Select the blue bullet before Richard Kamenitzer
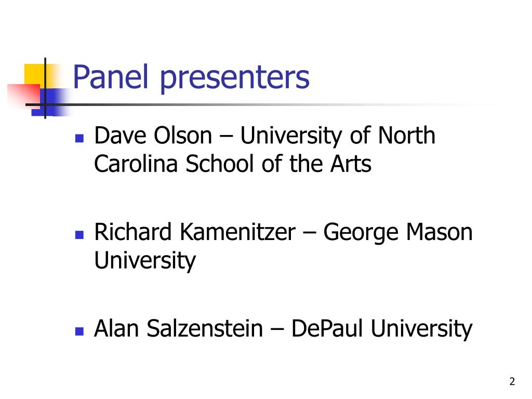Viewport: 532px width, 399px height. 79,235
